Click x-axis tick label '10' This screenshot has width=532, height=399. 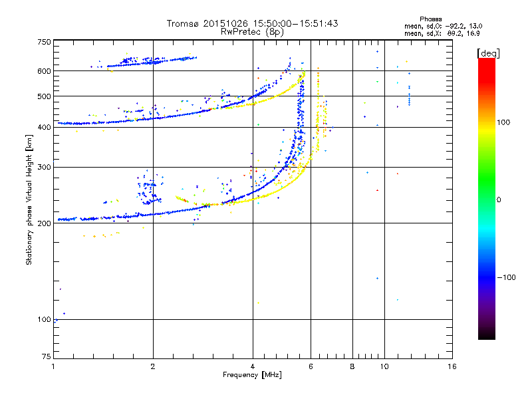(384, 366)
